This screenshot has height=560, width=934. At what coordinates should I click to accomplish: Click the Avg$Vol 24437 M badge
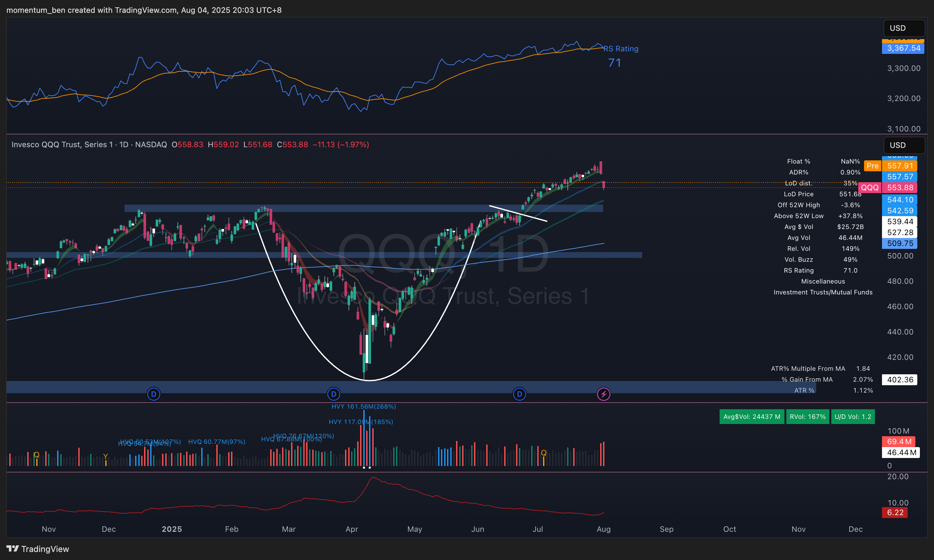(x=751, y=417)
